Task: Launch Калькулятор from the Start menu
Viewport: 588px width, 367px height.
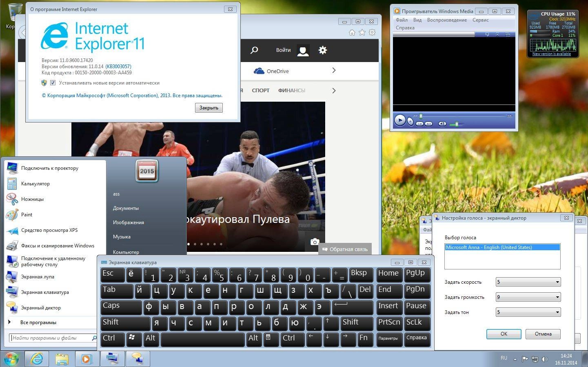Action: (x=55, y=184)
